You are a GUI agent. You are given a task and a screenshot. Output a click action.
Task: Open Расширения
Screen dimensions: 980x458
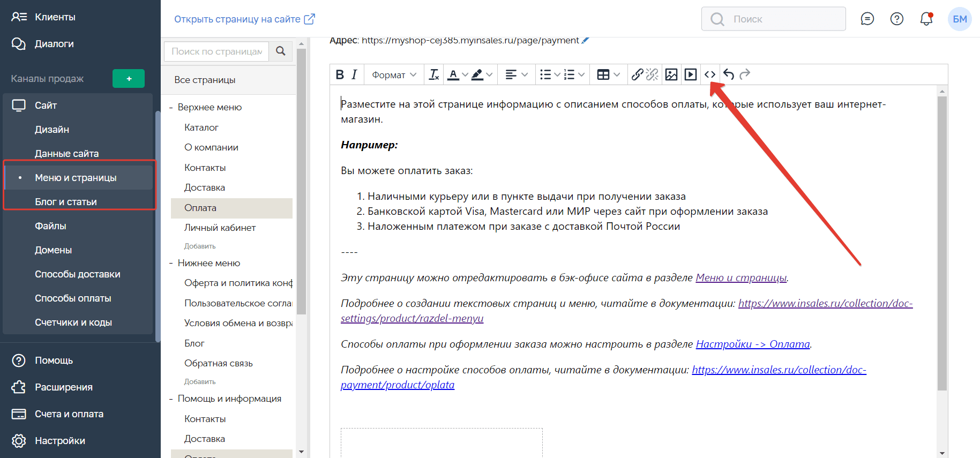63,387
